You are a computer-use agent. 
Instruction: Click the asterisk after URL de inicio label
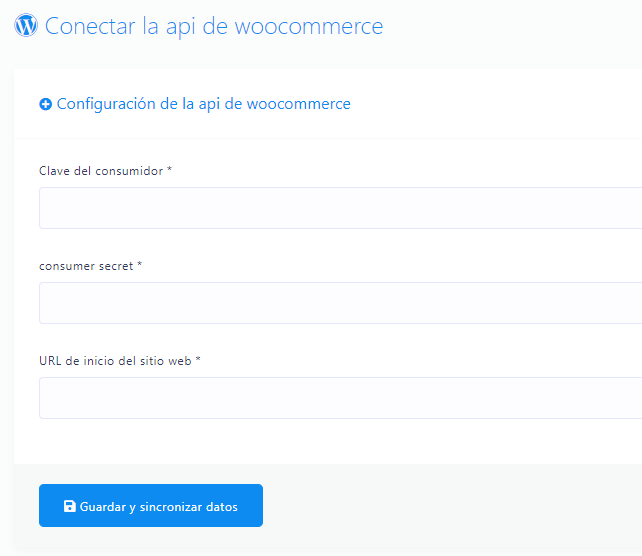click(x=198, y=359)
